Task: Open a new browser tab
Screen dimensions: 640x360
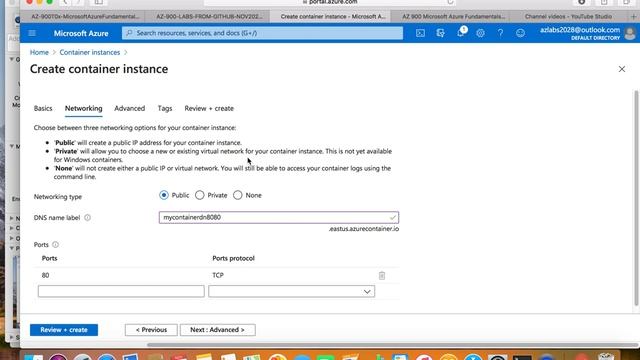Action: (x=633, y=17)
